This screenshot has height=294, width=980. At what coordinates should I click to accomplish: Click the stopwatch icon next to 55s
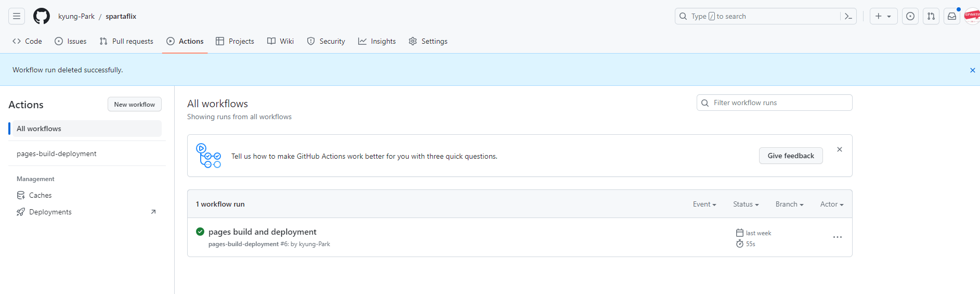click(740, 244)
